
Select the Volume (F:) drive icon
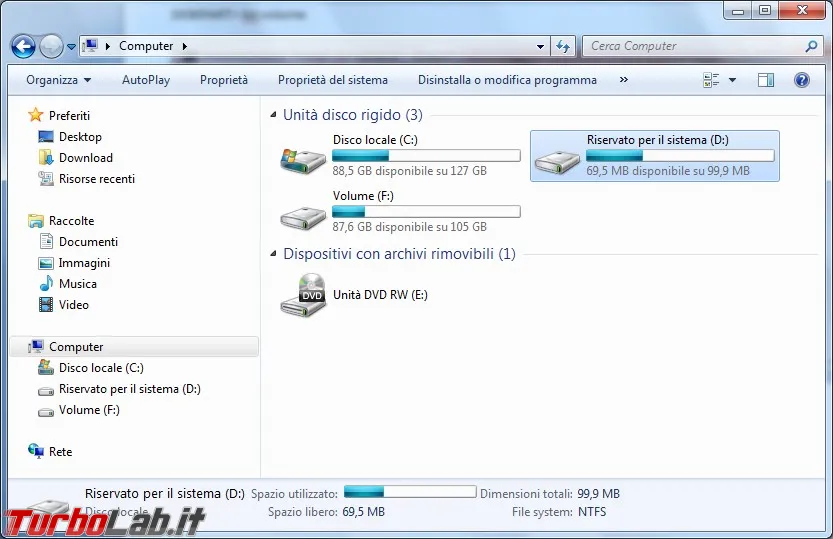tap(303, 217)
